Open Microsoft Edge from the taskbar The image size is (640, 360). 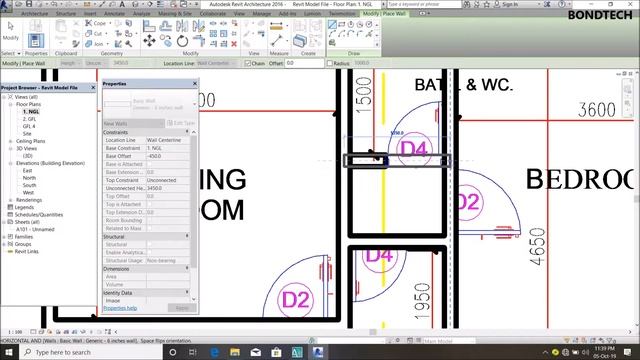214,352
